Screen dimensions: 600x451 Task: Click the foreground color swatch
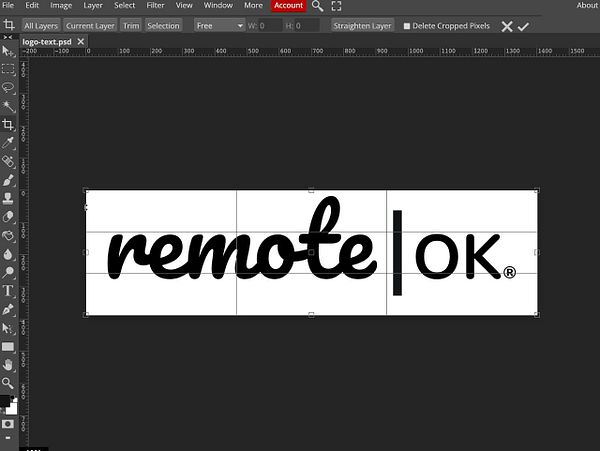pos(5,401)
